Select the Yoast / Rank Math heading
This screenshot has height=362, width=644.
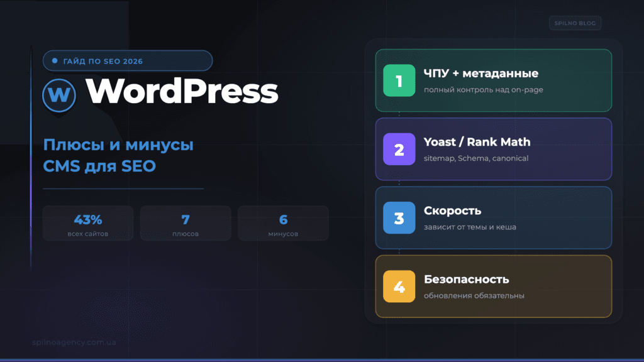pos(477,142)
